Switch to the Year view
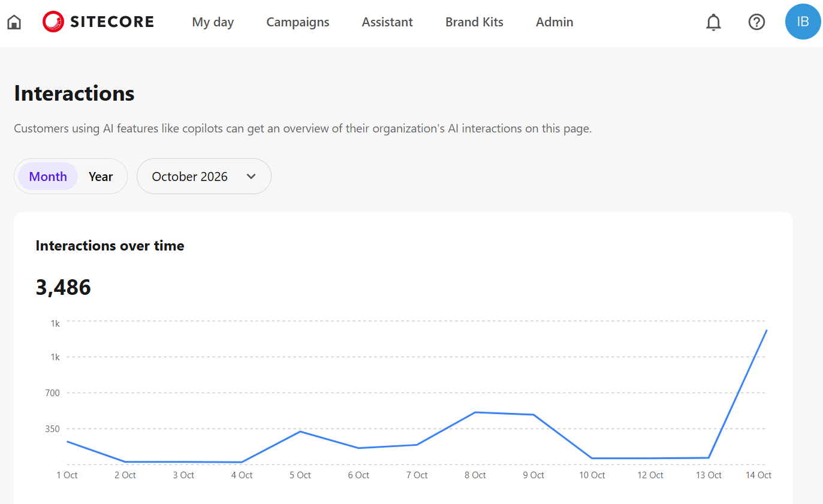The width and height of the screenshot is (823, 504). 101,176
